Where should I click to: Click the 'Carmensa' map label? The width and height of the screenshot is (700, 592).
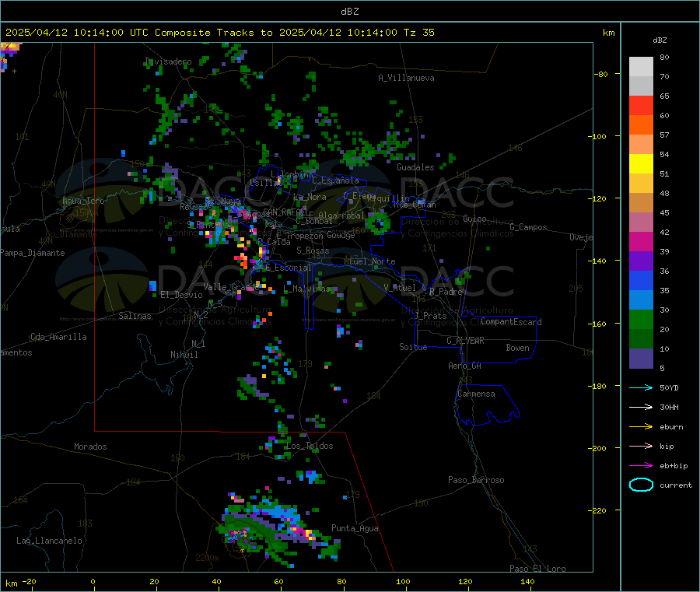click(x=476, y=394)
